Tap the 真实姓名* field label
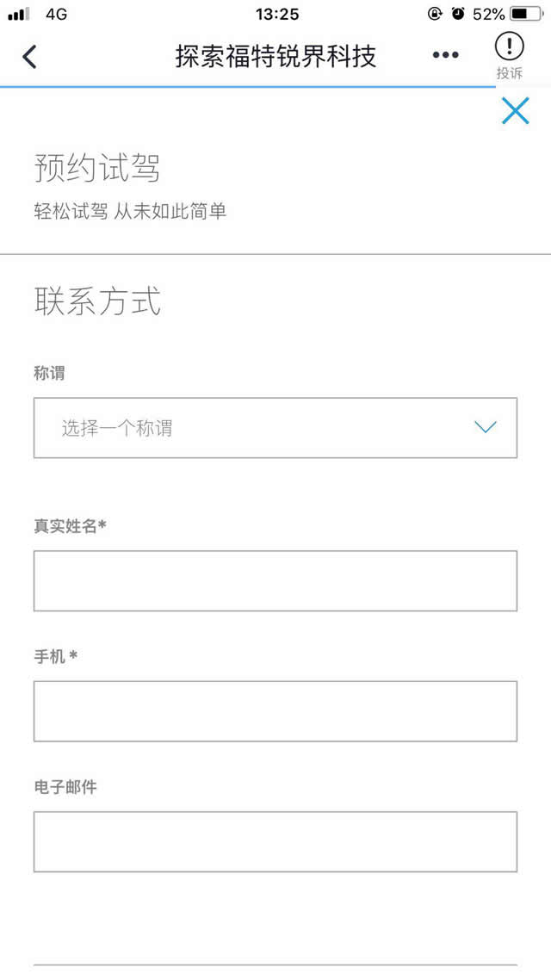551x980 pixels. [70, 525]
